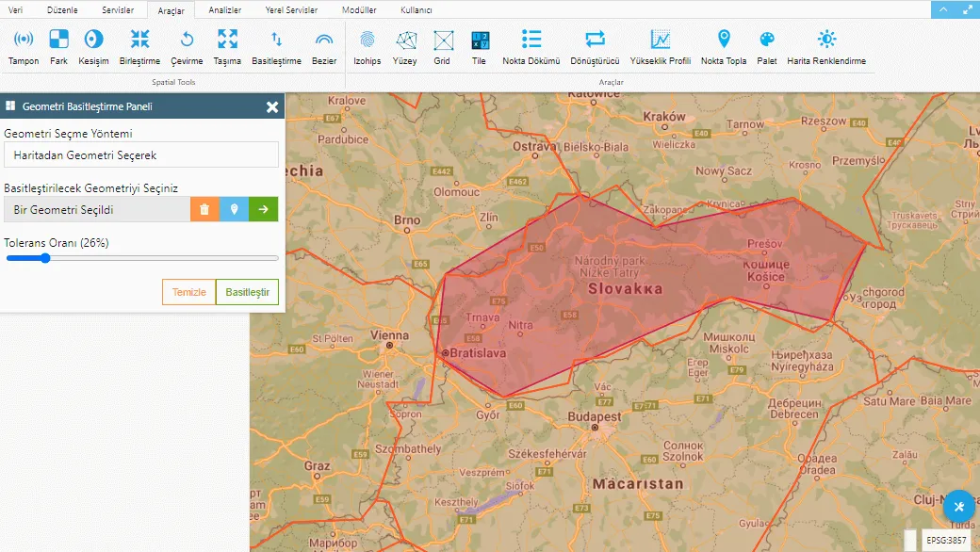Click the Budapest label on the map

pyautogui.click(x=595, y=416)
